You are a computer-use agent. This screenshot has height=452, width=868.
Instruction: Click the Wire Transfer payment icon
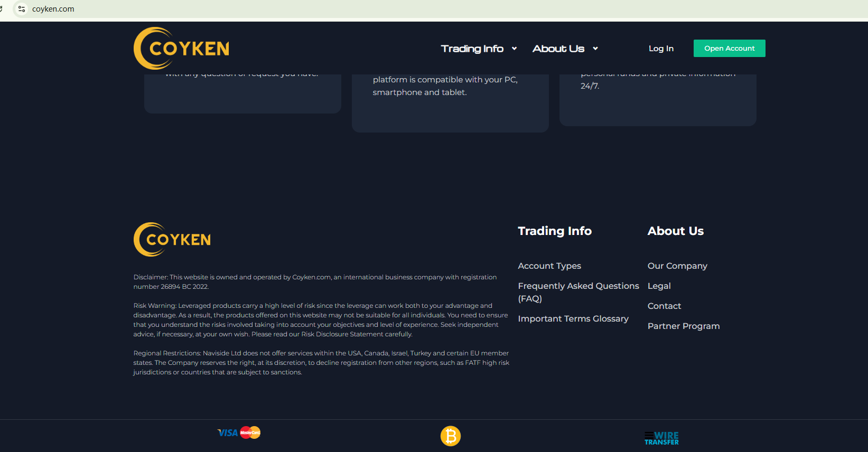pos(661,438)
